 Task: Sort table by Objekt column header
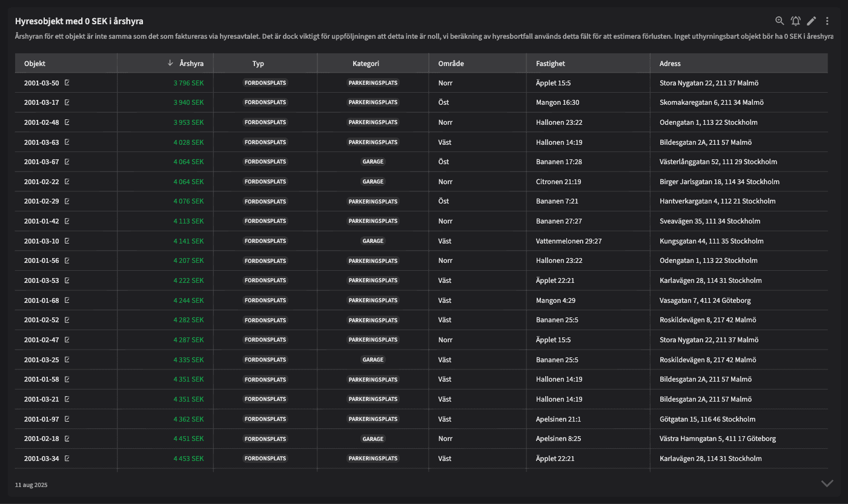pyautogui.click(x=35, y=64)
